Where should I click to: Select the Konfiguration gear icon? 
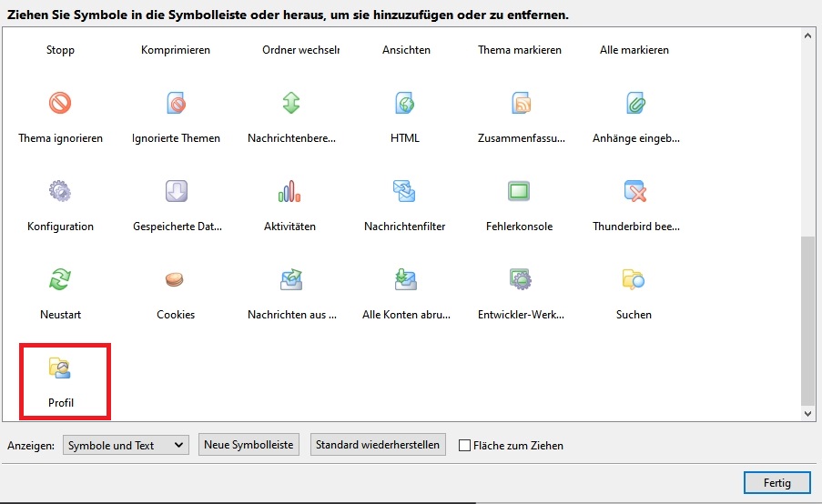coord(60,191)
